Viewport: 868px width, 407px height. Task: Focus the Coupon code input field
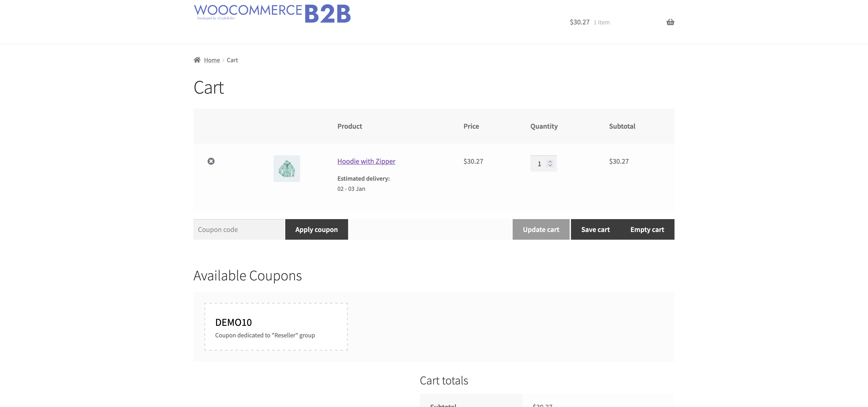[239, 230]
